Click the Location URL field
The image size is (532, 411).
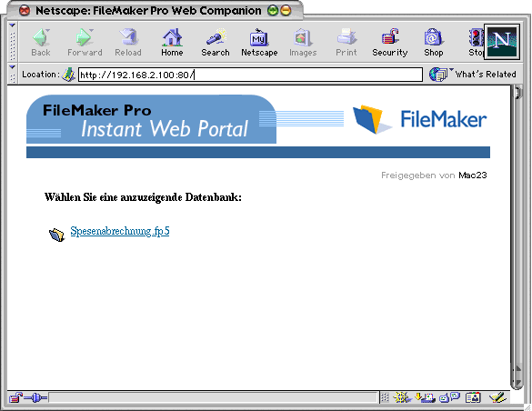[x=250, y=75]
